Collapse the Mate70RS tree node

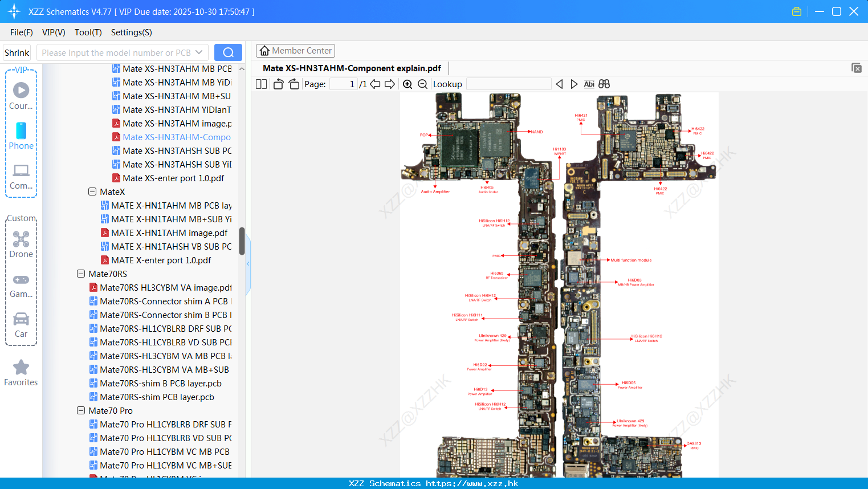coord(81,274)
